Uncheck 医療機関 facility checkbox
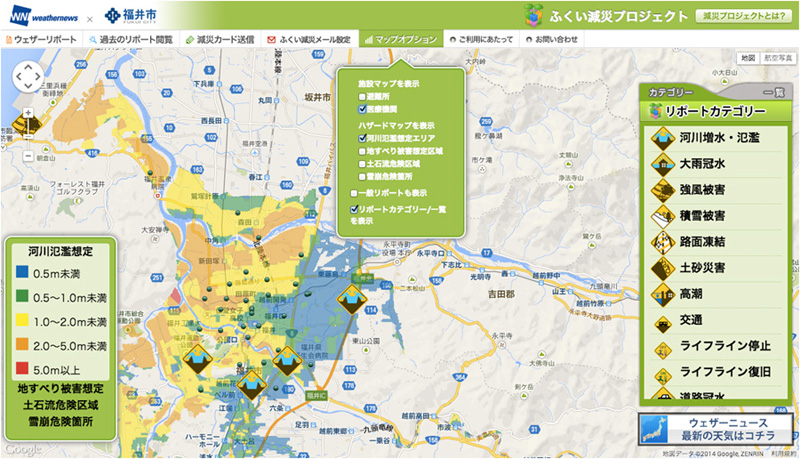Screen dimensions: 800x459 (x=362, y=109)
